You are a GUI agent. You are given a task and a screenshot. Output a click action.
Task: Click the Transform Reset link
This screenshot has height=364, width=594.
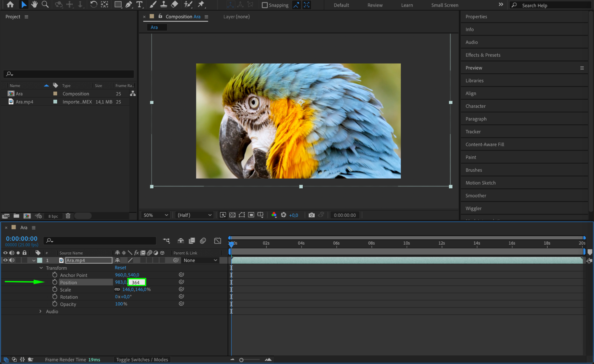[120, 268]
